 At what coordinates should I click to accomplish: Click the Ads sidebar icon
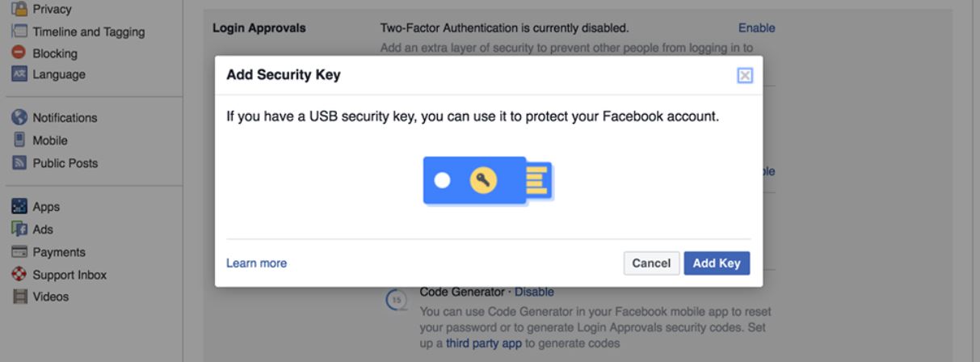click(x=18, y=229)
